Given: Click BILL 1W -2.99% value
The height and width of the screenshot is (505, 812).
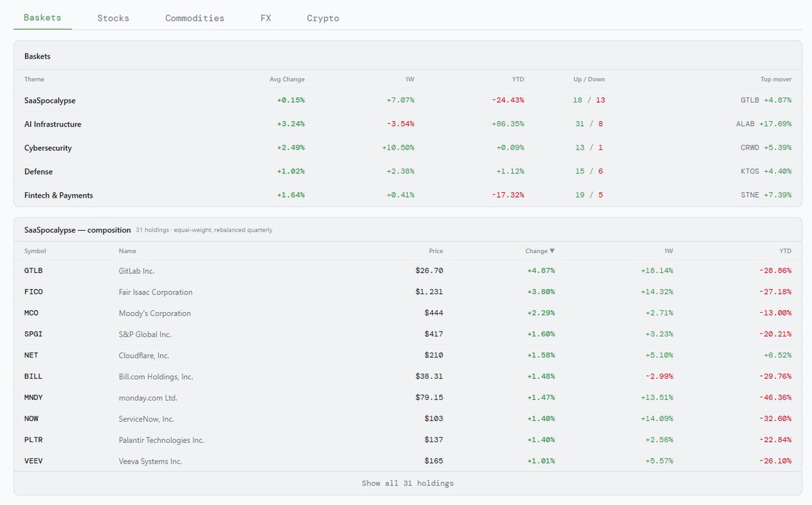Looking at the screenshot, I should coord(658,376).
